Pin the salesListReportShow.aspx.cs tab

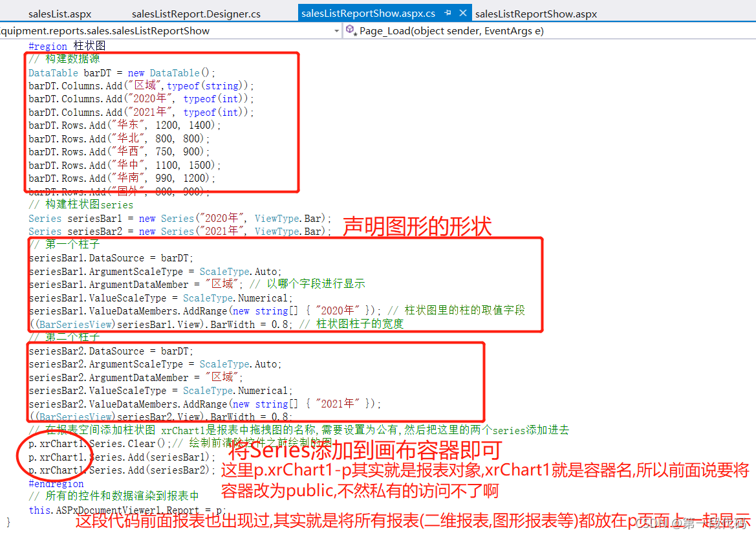448,14
